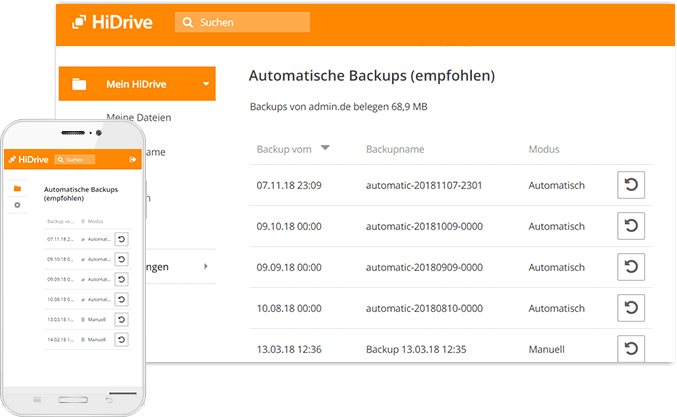Restore backup automatic-20181009-0000

tap(631, 226)
